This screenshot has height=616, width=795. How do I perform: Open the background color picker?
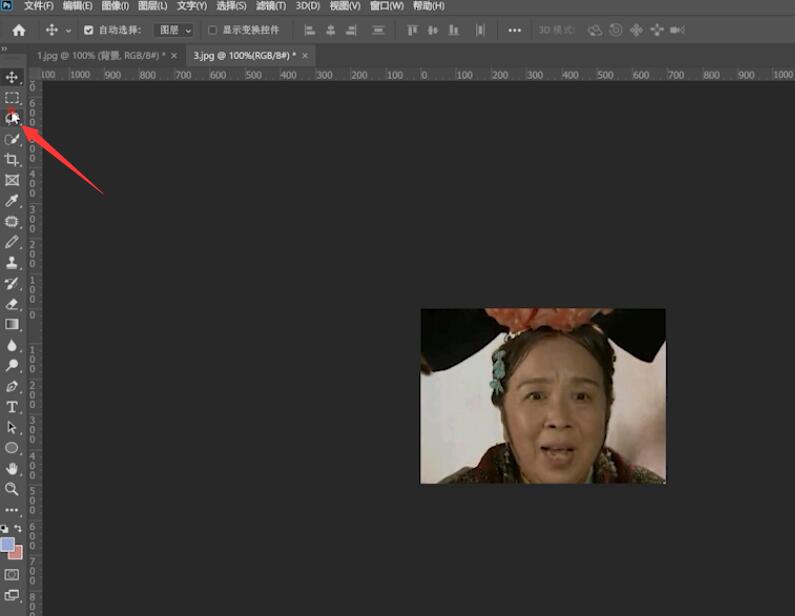pyautogui.click(x=17, y=554)
